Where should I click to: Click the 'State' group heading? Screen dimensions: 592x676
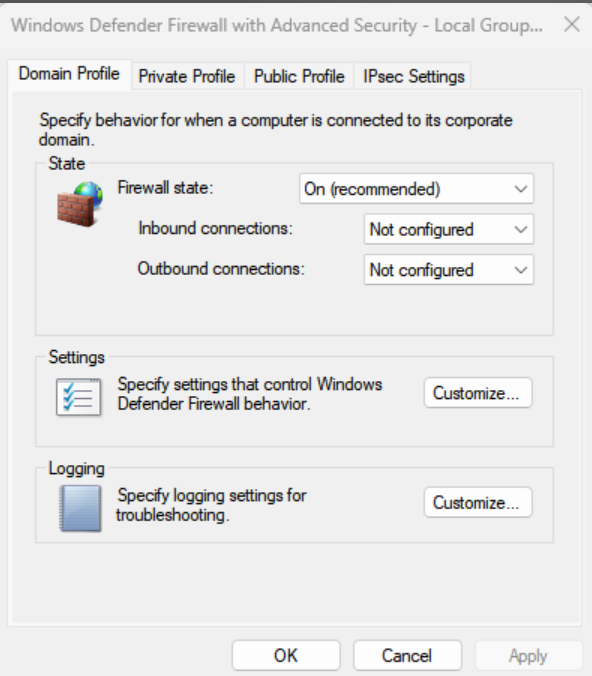click(66, 164)
